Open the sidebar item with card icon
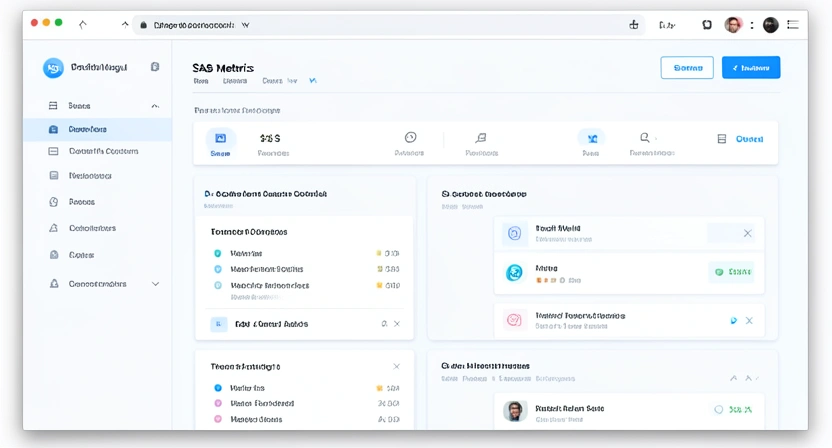 pos(98,151)
